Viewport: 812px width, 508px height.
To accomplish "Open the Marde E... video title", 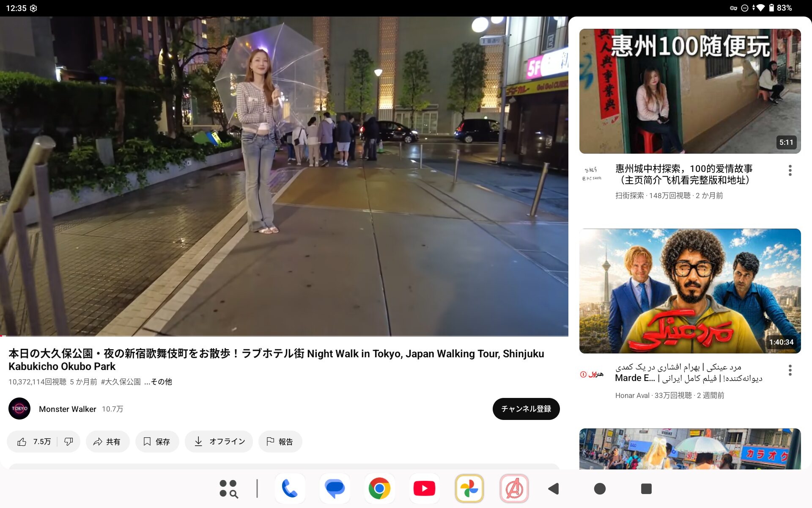I will 689,373.
